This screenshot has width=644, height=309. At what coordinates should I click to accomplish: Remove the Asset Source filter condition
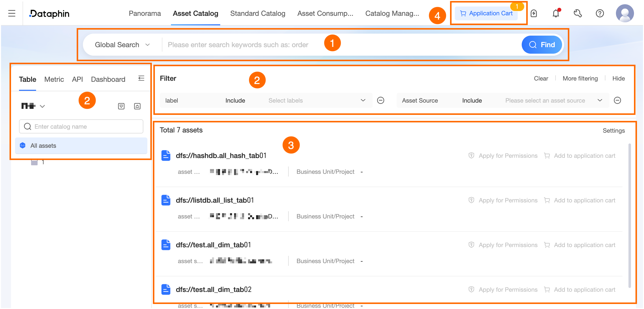coord(617,101)
